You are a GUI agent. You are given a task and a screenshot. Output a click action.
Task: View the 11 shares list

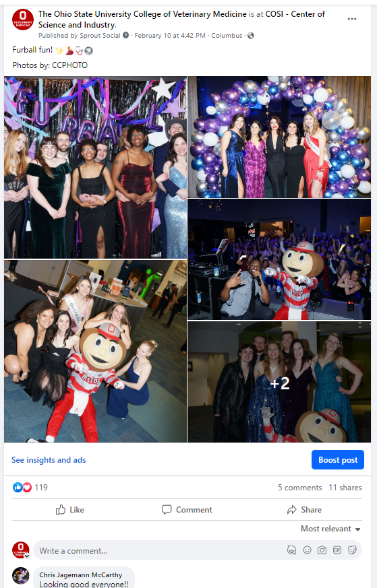[x=345, y=488]
